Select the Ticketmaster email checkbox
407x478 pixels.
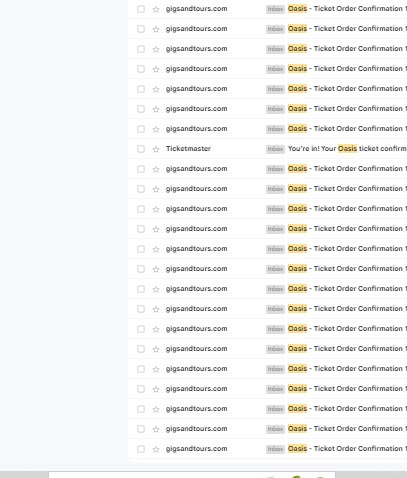pos(141,149)
